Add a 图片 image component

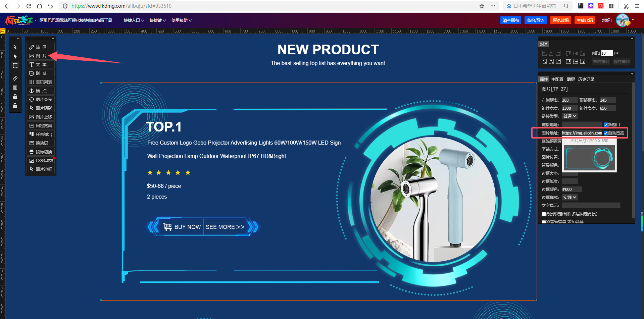[x=41, y=56]
